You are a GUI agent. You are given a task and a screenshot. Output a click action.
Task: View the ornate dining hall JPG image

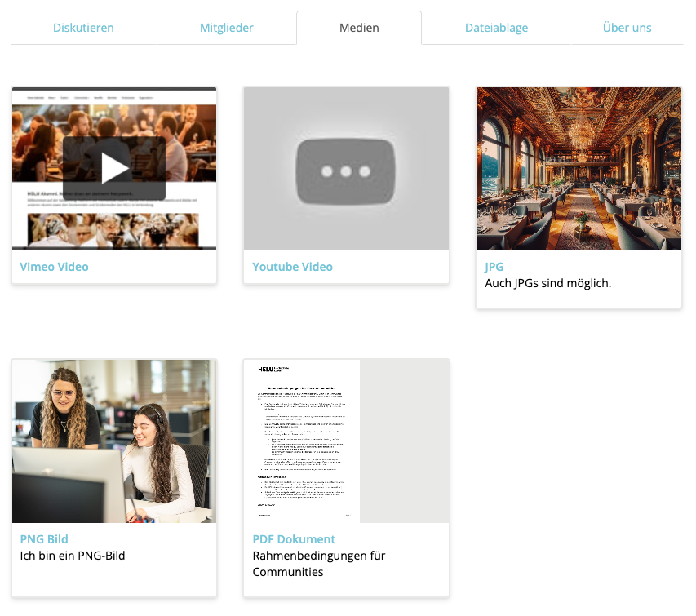(579, 168)
